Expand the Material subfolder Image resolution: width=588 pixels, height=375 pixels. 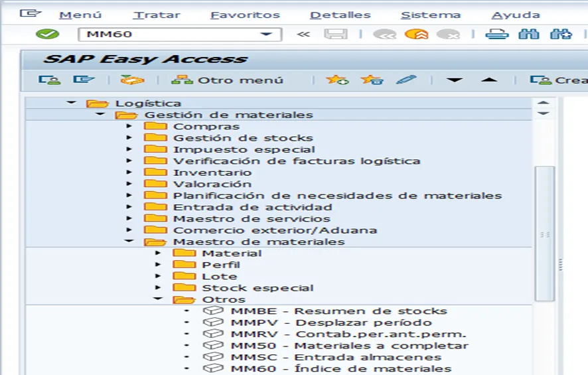[158, 253]
